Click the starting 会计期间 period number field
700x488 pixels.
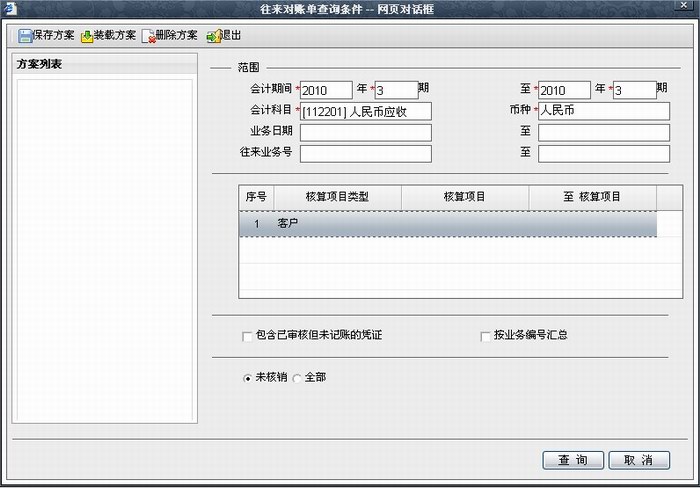pyautogui.click(x=396, y=90)
